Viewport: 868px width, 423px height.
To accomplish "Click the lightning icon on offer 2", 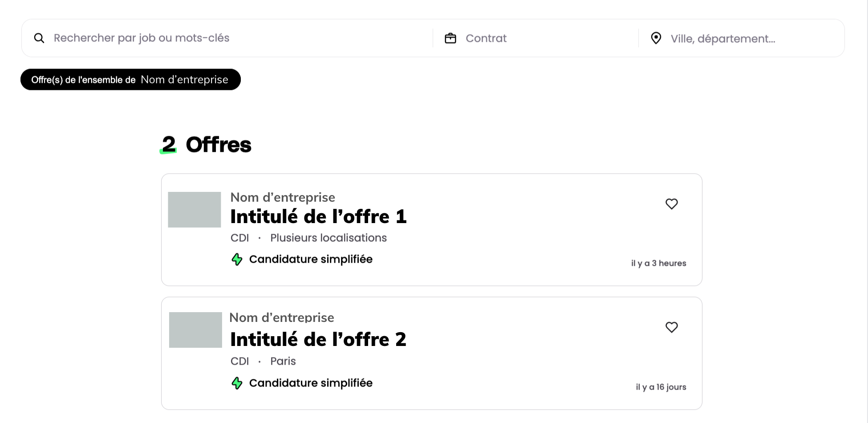I will [237, 383].
